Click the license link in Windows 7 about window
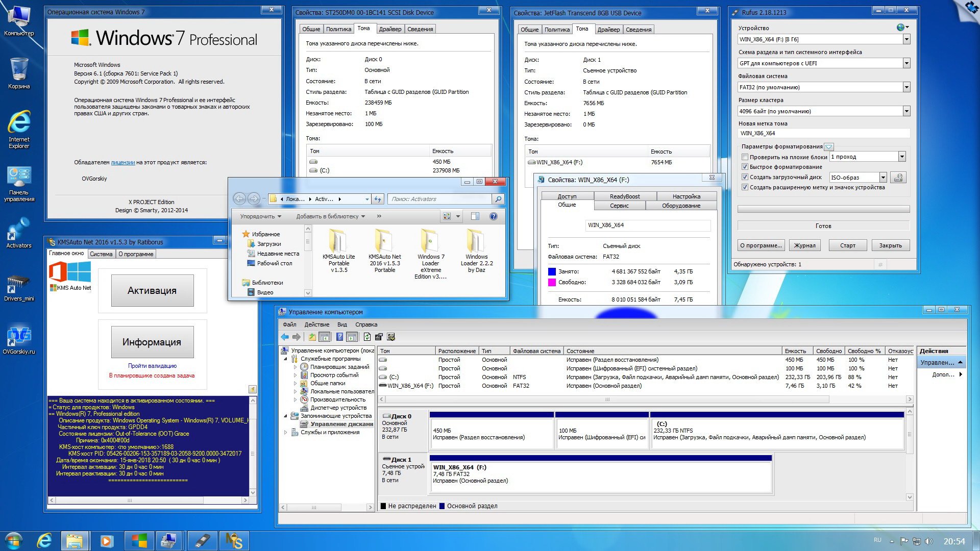980x551 pixels. click(123, 162)
